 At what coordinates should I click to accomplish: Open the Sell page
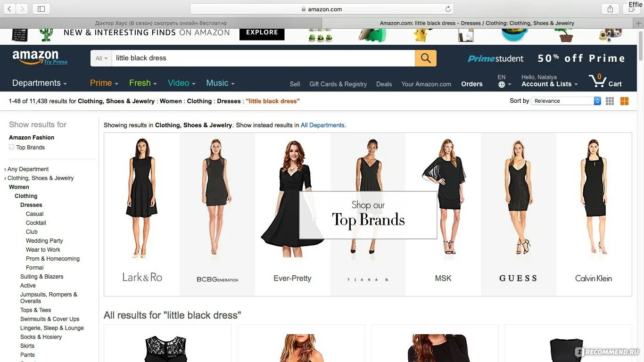295,84
